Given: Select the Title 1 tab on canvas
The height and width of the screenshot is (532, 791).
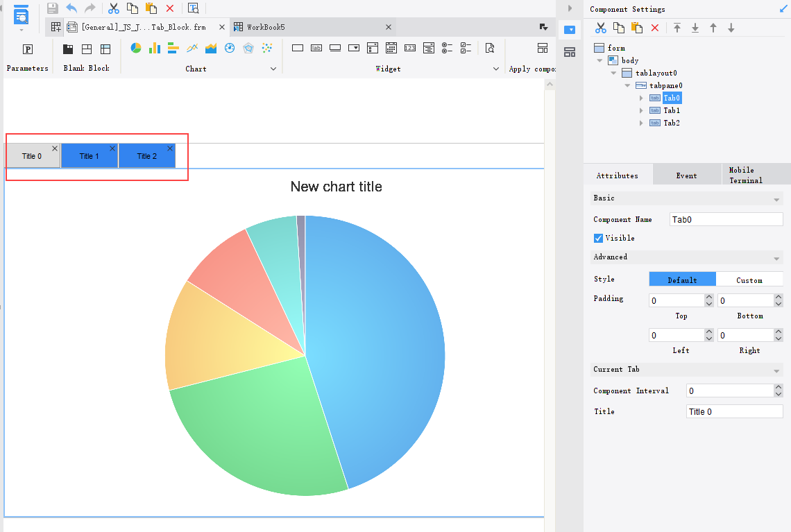Looking at the screenshot, I should tap(90, 156).
